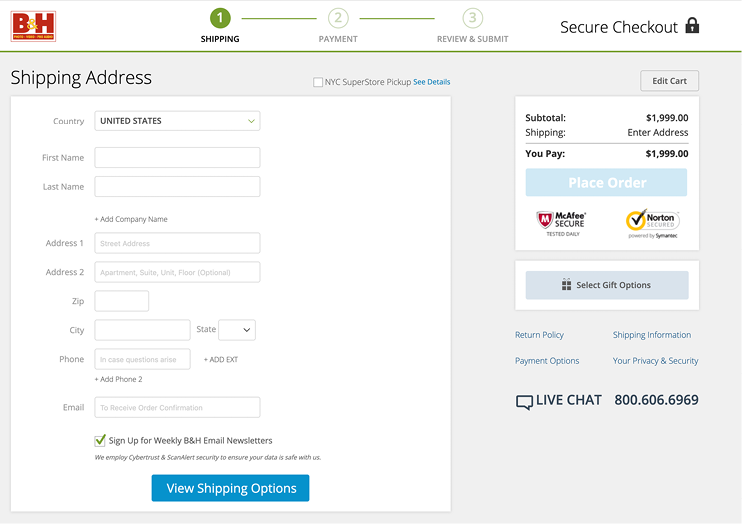Click the B&H logo
Viewport: 742px width, 524px height.
point(33,26)
